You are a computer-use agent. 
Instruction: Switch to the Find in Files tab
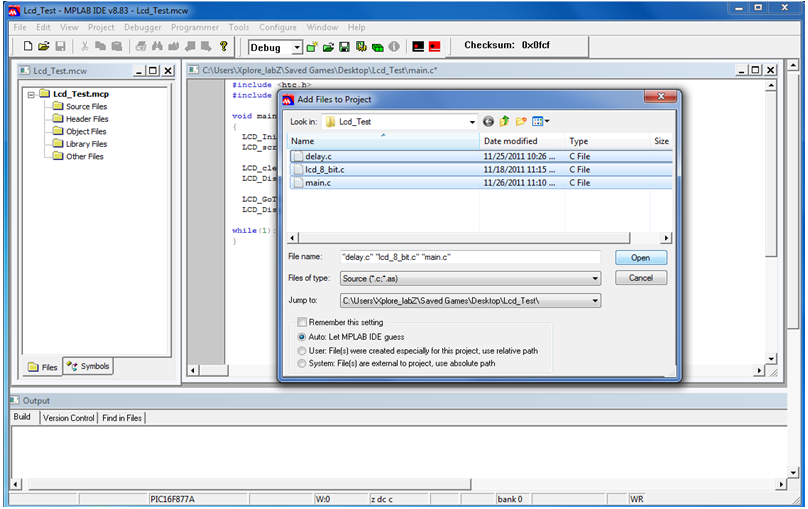click(x=122, y=418)
